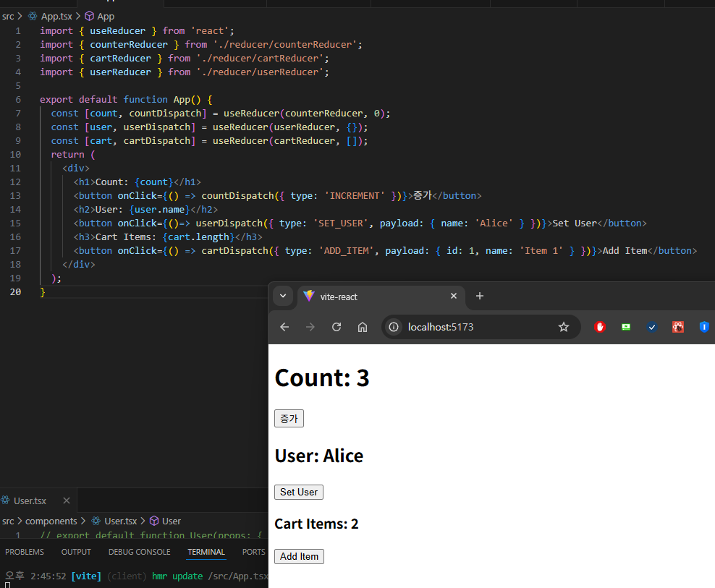Close the User.tsx editor tab
The height and width of the screenshot is (588, 715).
67,500
